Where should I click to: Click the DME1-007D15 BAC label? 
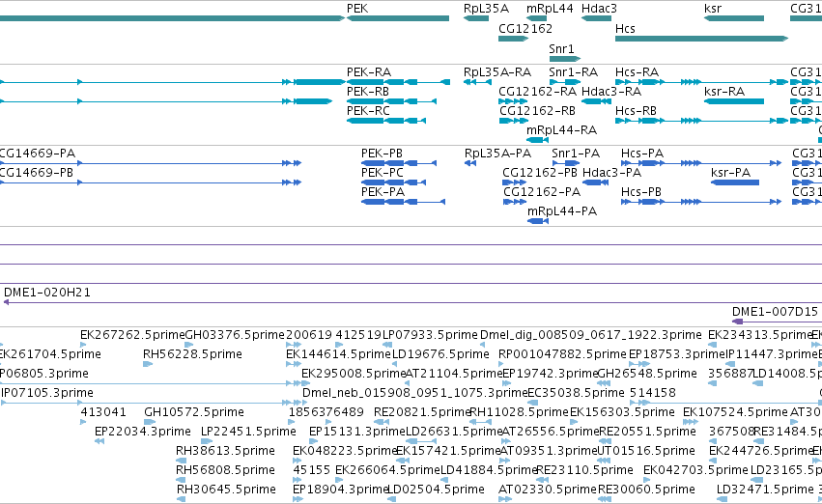pos(775,312)
